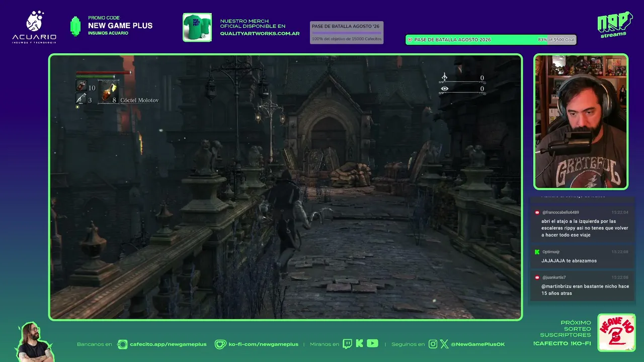This screenshot has height=362, width=644.
Task: Click the green $500 goal progress bar
Action: tap(491, 40)
